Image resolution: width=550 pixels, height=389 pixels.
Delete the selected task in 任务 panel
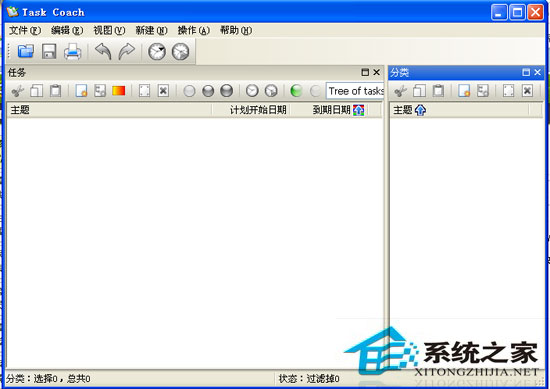point(163,91)
